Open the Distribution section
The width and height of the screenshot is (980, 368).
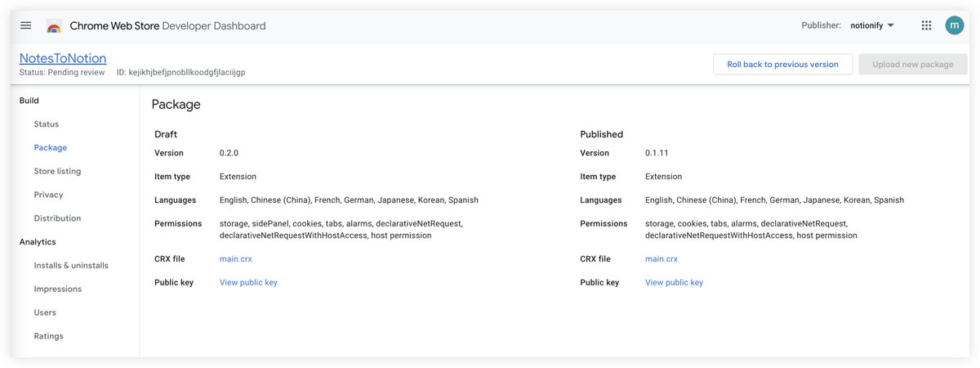pyautogui.click(x=57, y=218)
